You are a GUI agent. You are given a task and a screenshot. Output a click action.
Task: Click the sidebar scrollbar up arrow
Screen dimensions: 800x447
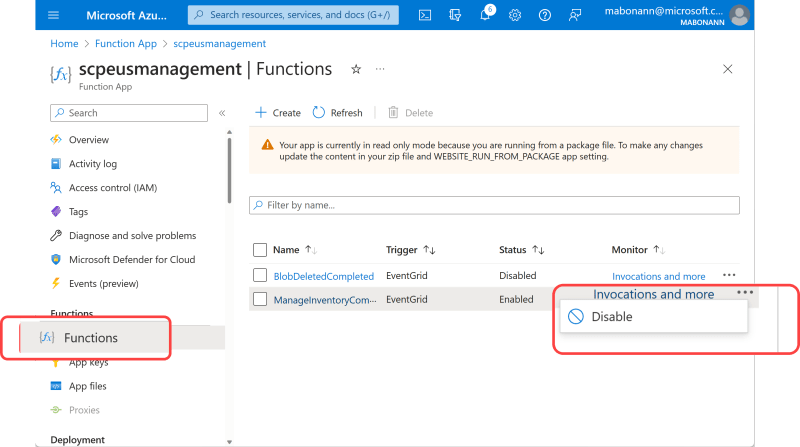[229, 132]
